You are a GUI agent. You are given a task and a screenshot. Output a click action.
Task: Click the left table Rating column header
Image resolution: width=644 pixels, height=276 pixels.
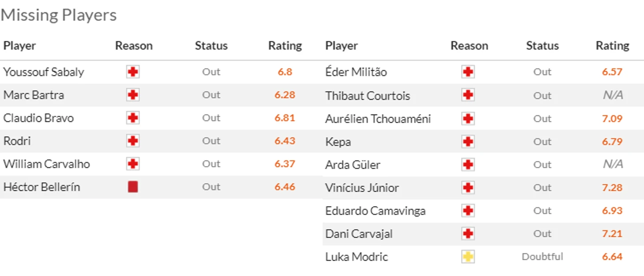pos(285,45)
